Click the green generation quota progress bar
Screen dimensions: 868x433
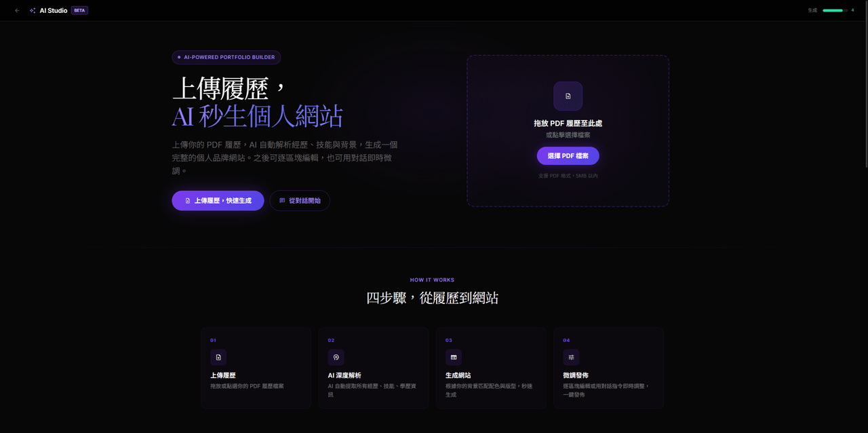pyautogui.click(x=835, y=11)
